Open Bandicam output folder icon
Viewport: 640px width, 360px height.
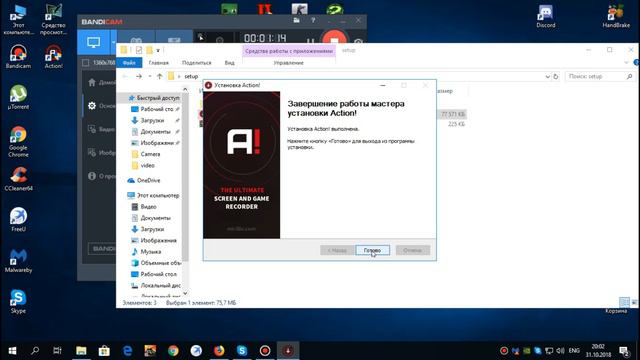coord(297,20)
